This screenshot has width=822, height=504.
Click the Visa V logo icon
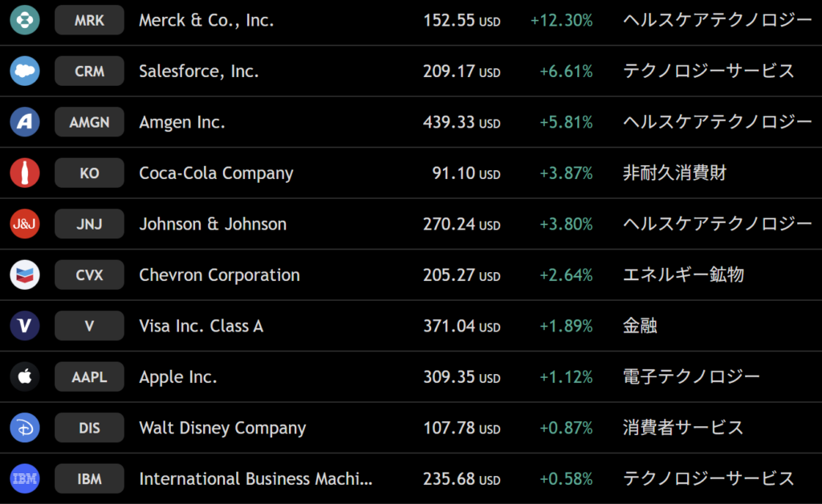pyautogui.click(x=25, y=326)
